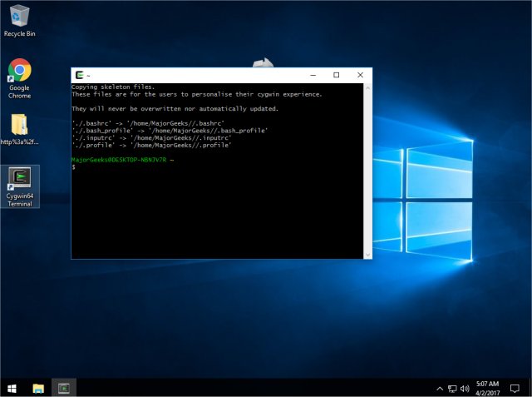This screenshot has width=532, height=397.
Task: Click the partially hidden desktop icon behind terminal
Action: 264,62
